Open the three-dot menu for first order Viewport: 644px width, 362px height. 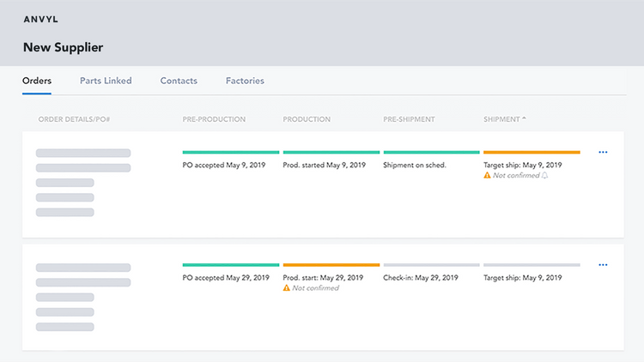pos(603,153)
